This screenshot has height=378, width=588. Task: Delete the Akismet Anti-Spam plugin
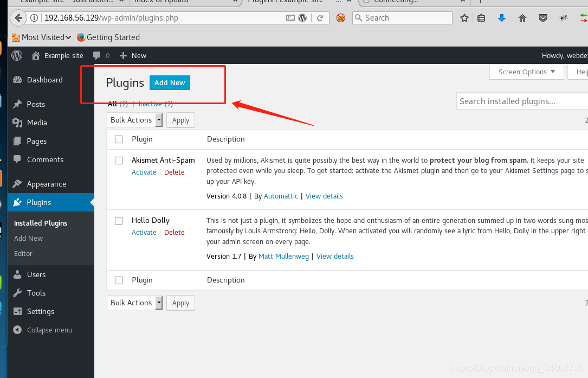pos(175,172)
